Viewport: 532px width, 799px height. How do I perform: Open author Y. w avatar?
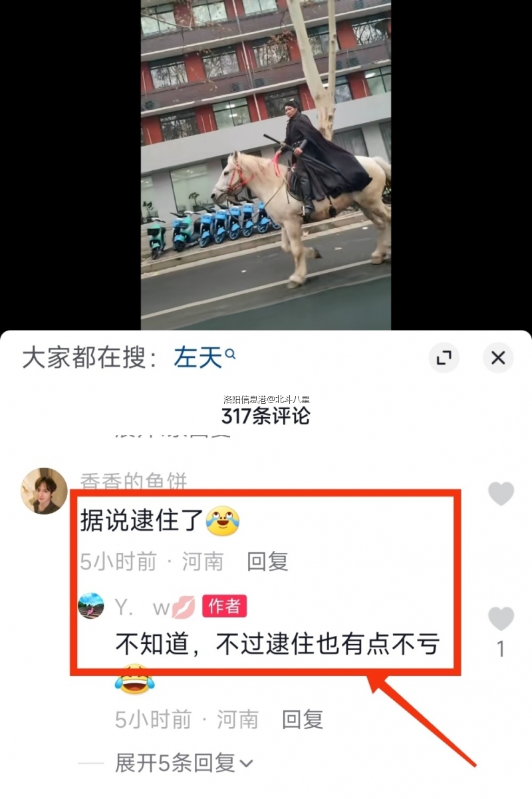pyautogui.click(x=91, y=606)
